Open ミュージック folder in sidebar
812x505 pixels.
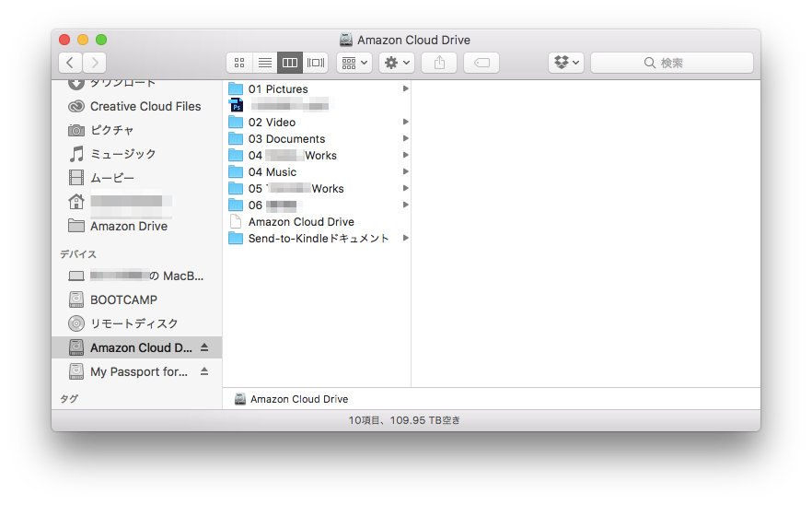pos(136,154)
